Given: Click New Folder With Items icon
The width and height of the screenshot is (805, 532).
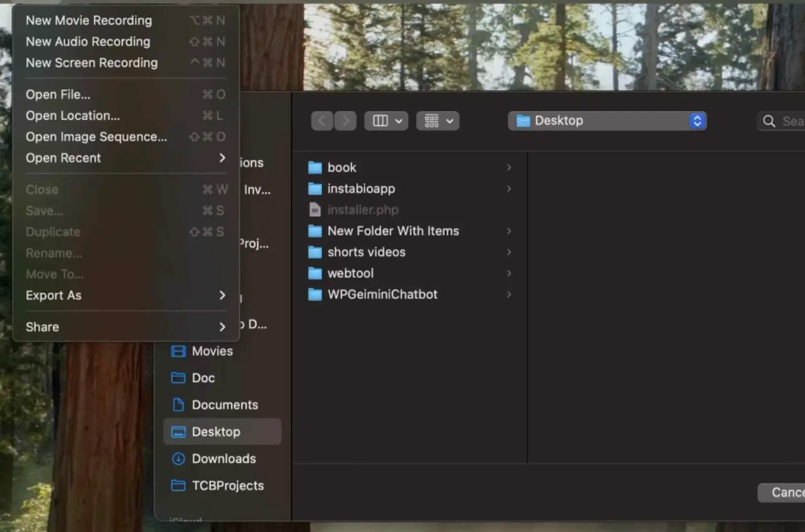Looking at the screenshot, I should tap(315, 231).
